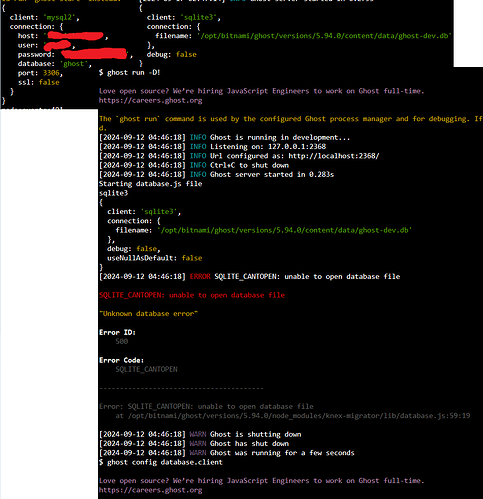The height and width of the screenshot is (499, 483).
Task: Click the port value 3306
Action: (51, 73)
